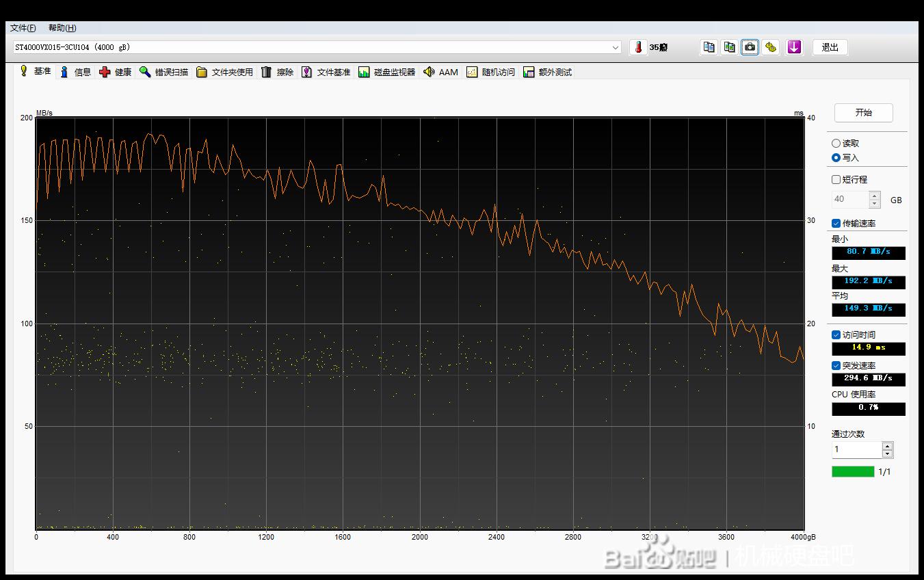The image size is (924, 580).
Task: Click the purple down-arrow tray icon
Action: click(x=793, y=47)
